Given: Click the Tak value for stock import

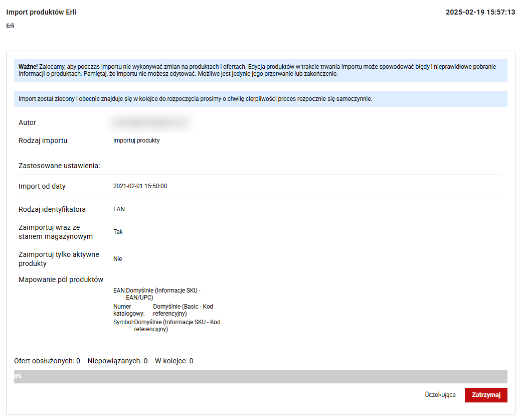Looking at the screenshot, I should coord(118,232).
